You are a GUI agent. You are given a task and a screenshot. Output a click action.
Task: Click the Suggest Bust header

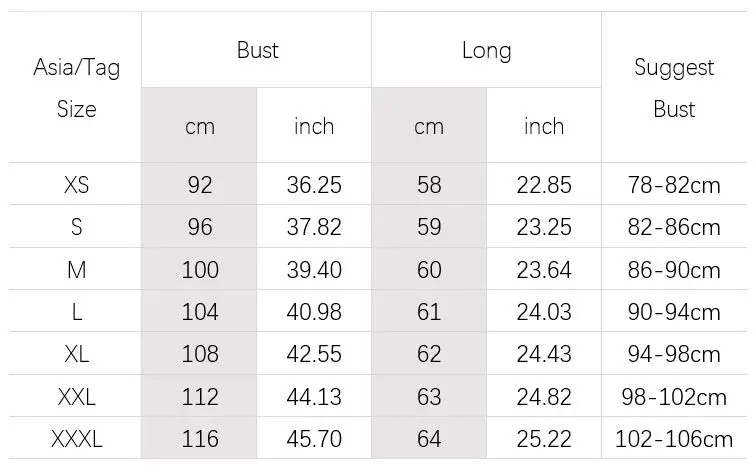(x=674, y=88)
